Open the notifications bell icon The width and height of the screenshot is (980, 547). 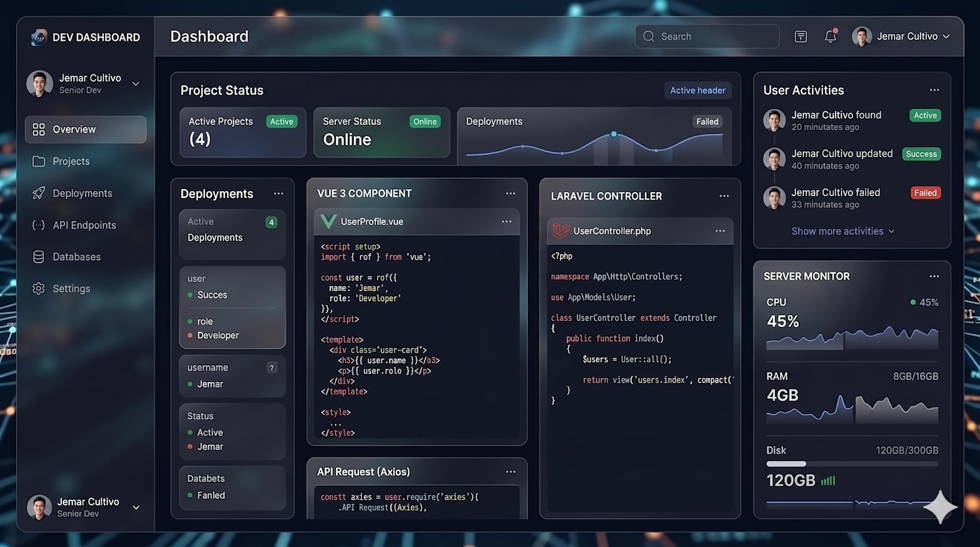click(x=830, y=36)
